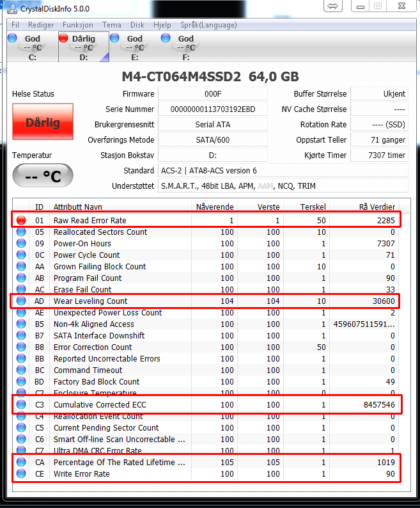
Task: Click the Erase Fail Count attribute name
Action: [x=82, y=289]
